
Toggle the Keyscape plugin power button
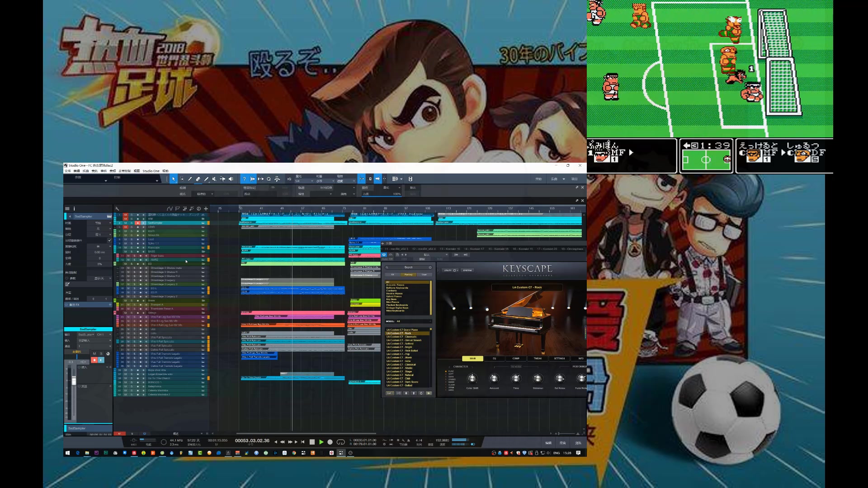pyautogui.click(x=384, y=255)
